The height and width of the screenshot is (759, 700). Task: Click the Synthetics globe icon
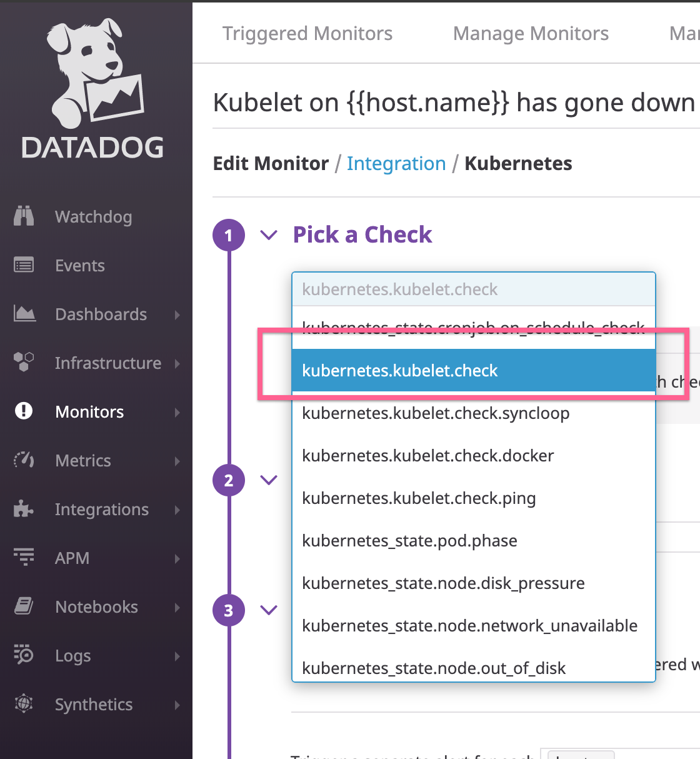24,703
